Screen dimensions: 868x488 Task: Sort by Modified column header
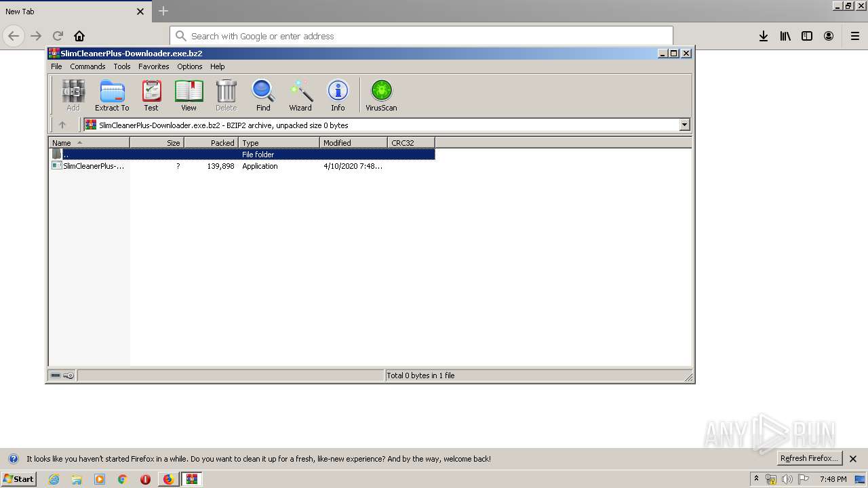(x=353, y=142)
